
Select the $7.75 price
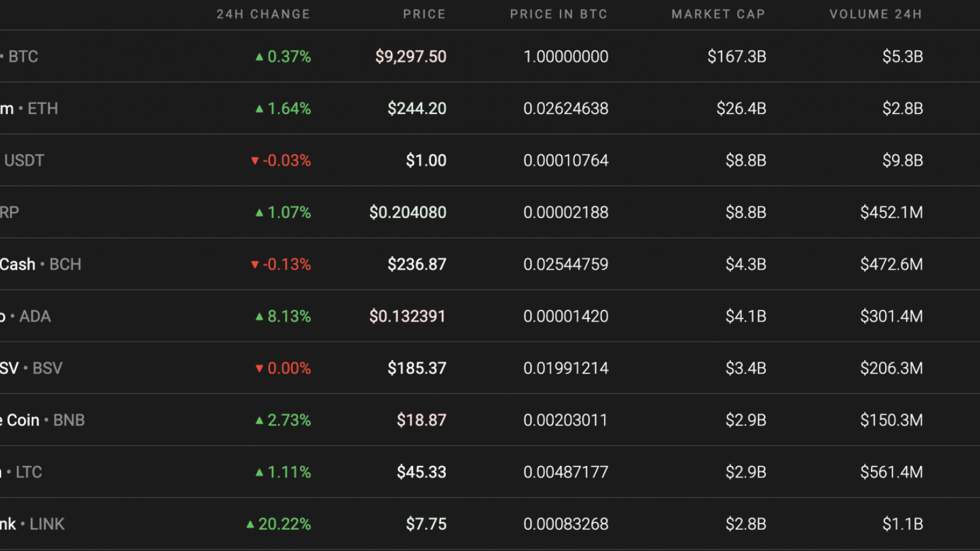426,525
